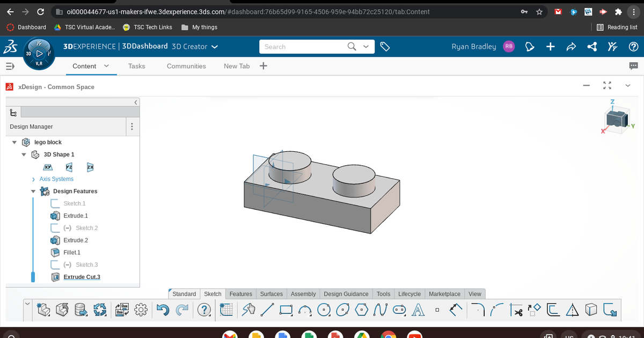The image size is (644, 338).
Task: Open the search options dropdown arrow
Action: (366, 47)
